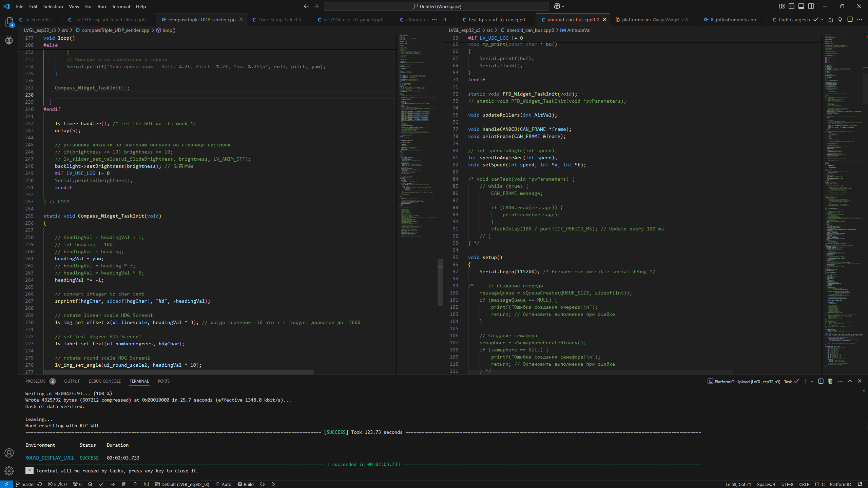
Task: Open launch profile dropdown next to new terminal
Action: tap(812, 381)
